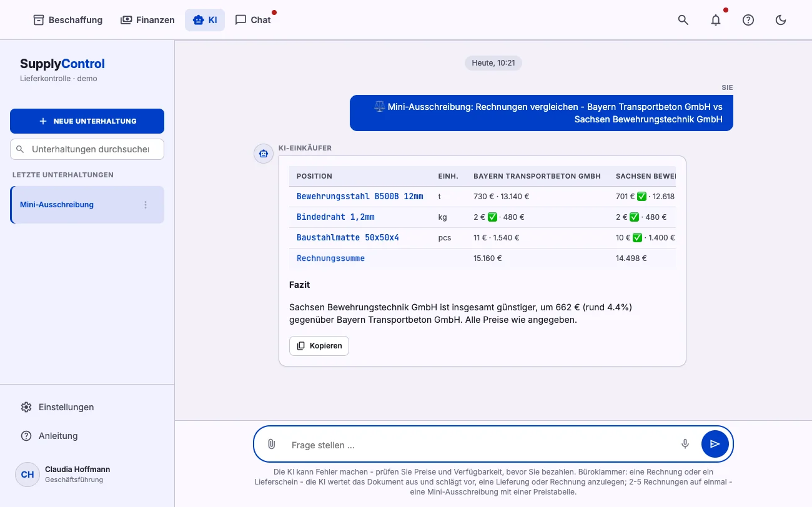Screen dimensions: 812x507
Task: Open notifications bell
Action: tap(716, 20)
